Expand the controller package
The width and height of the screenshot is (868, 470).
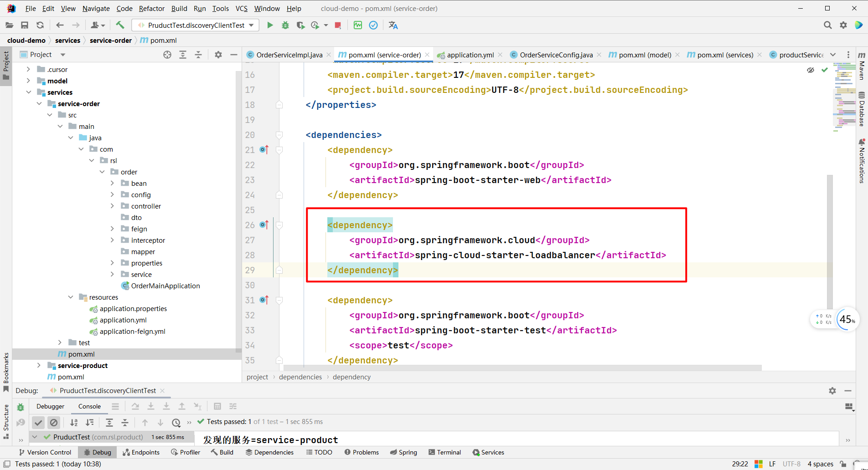pyautogui.click(x=112, y=206)
